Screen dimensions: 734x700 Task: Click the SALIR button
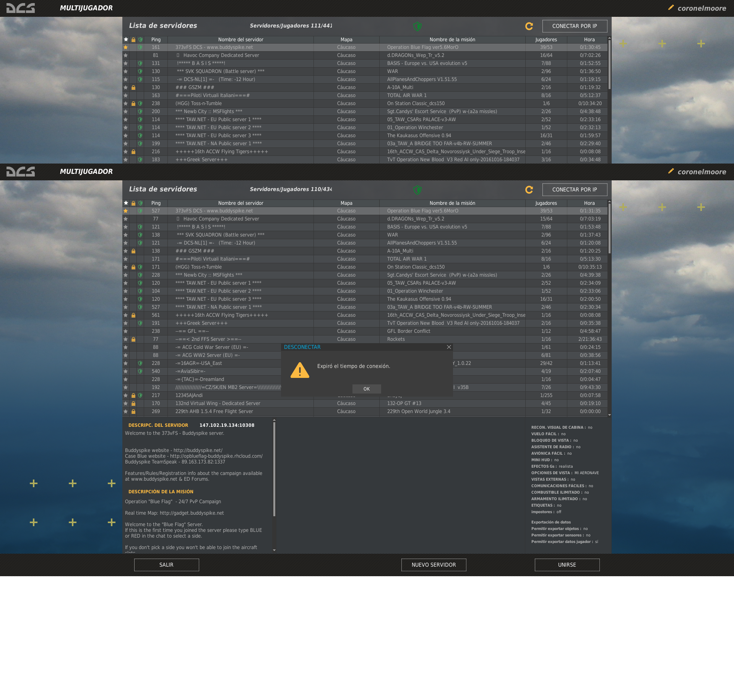[x=166, y=565]
